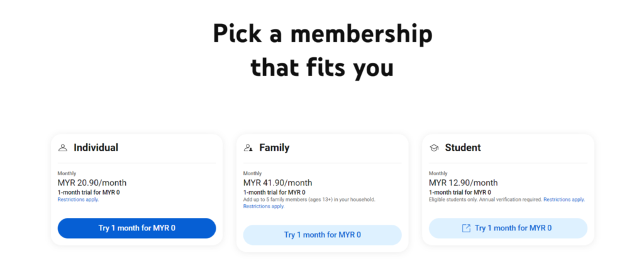Image resolution: width=644 pixels, height=275 pixels.
Task: Start Individual plan 1-month trial button
Action: [136, 229]
